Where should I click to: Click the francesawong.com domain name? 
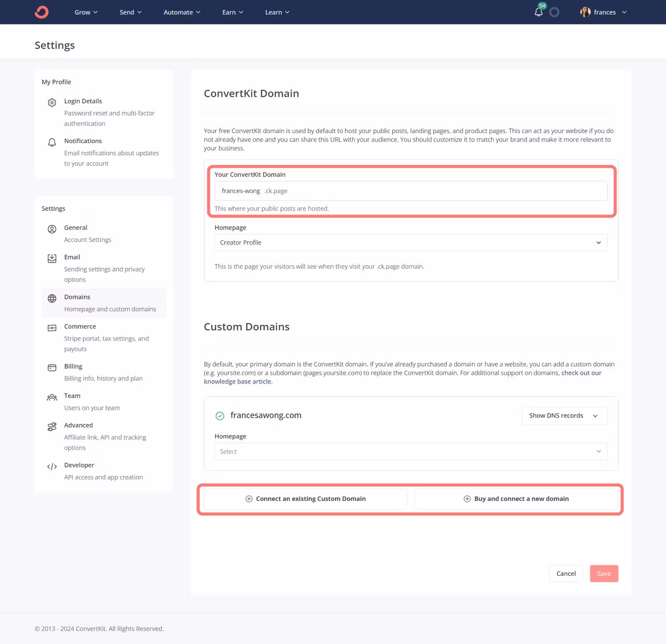point(266,415)
